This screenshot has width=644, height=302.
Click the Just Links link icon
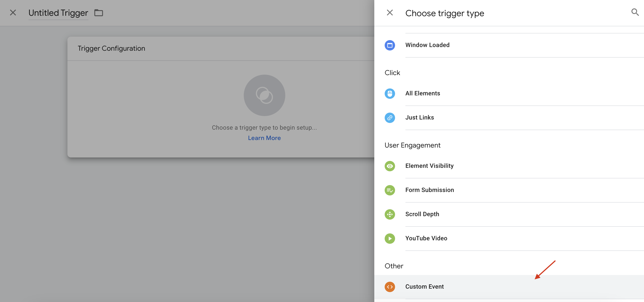click(x=390, y=118)
